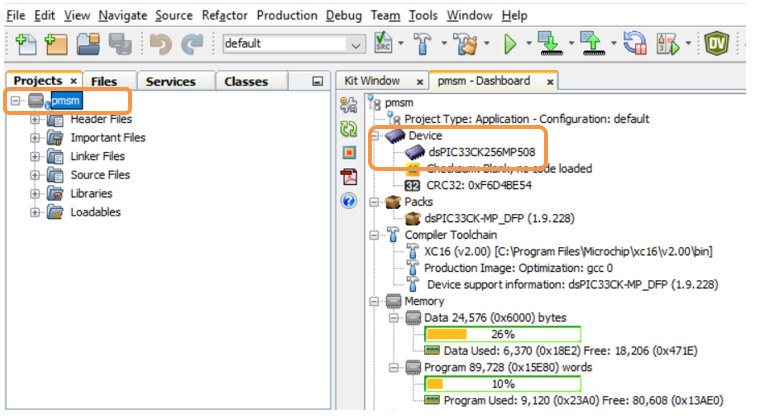Click the Program memory 10% usage bar
This screenshot has width=758, height=418.
pos(503,384)
